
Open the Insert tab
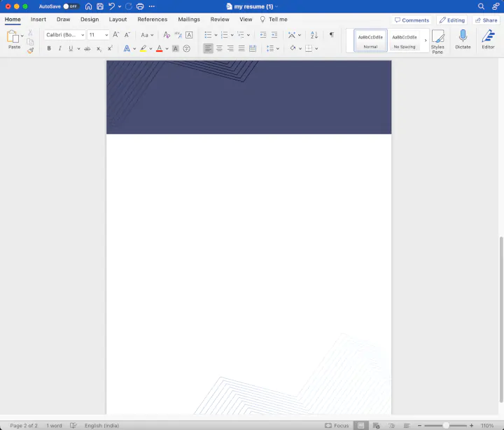[38, 20]
